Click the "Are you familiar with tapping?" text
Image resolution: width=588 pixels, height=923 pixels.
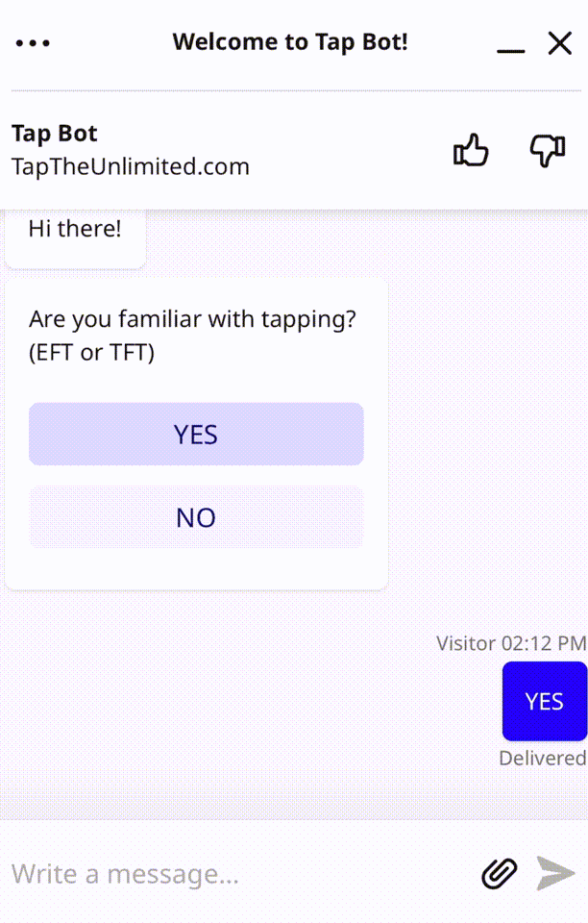pos(192,319)
